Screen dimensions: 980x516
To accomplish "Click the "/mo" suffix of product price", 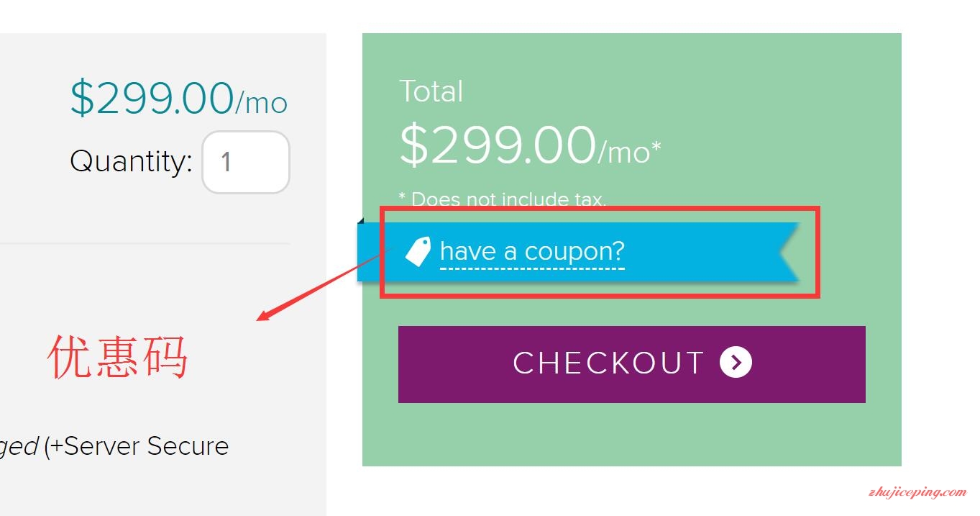I will pyautogui.click(x=262, y=104).
